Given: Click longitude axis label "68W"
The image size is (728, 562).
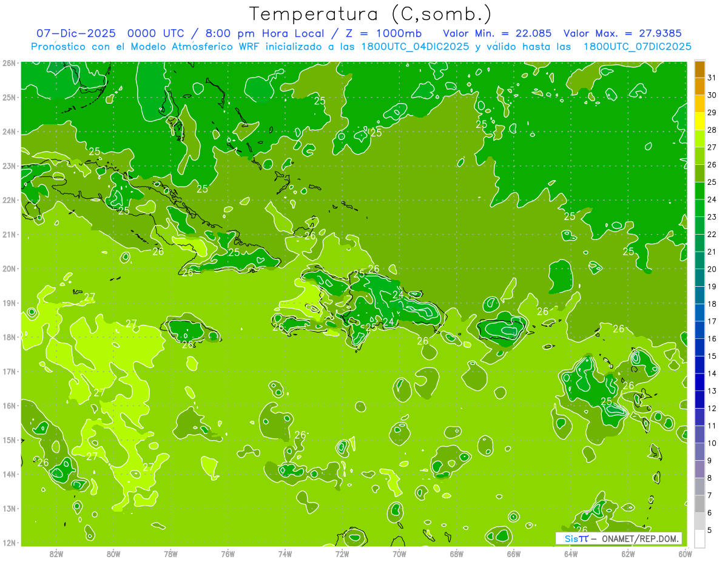Looking at the screenshot, I should 456,553.
